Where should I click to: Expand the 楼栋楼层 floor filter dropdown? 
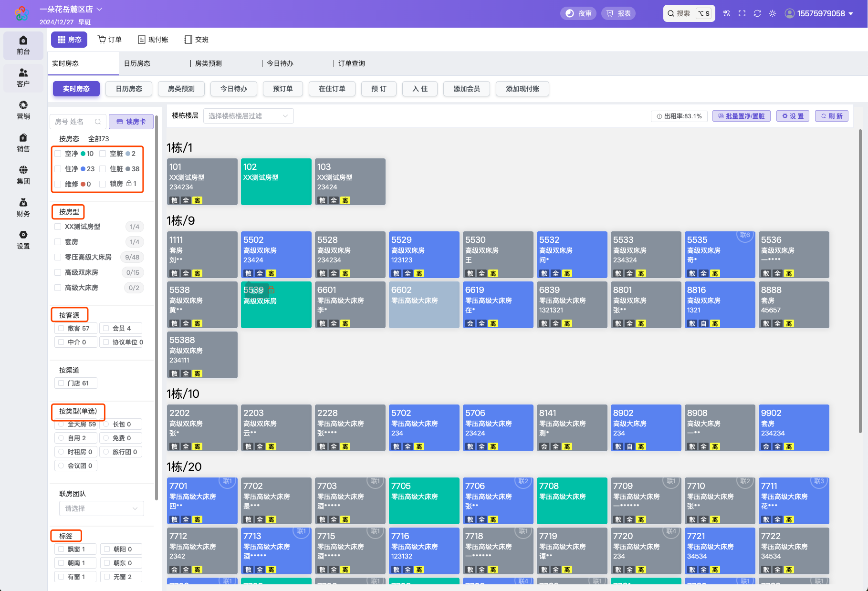coord(248,116)
